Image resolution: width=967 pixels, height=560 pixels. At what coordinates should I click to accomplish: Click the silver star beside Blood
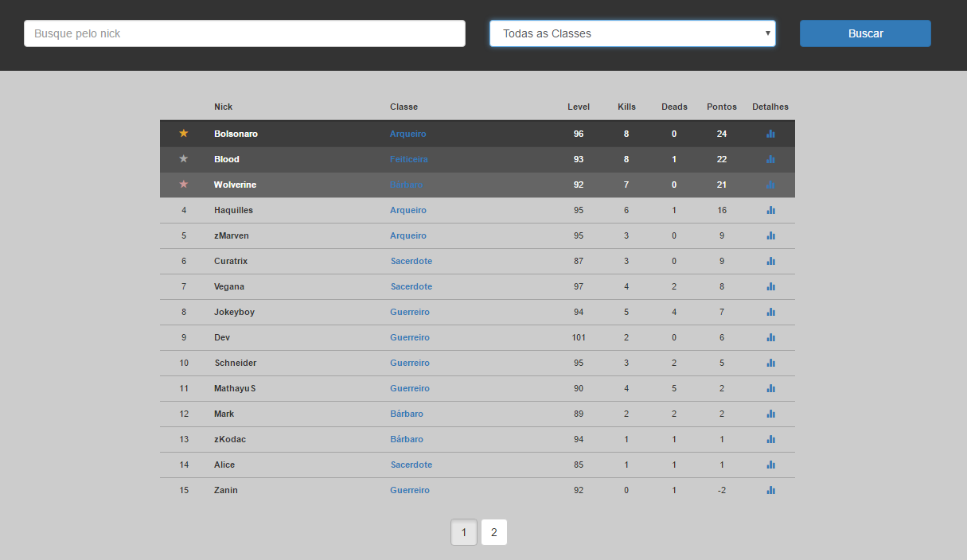point(184,158)
